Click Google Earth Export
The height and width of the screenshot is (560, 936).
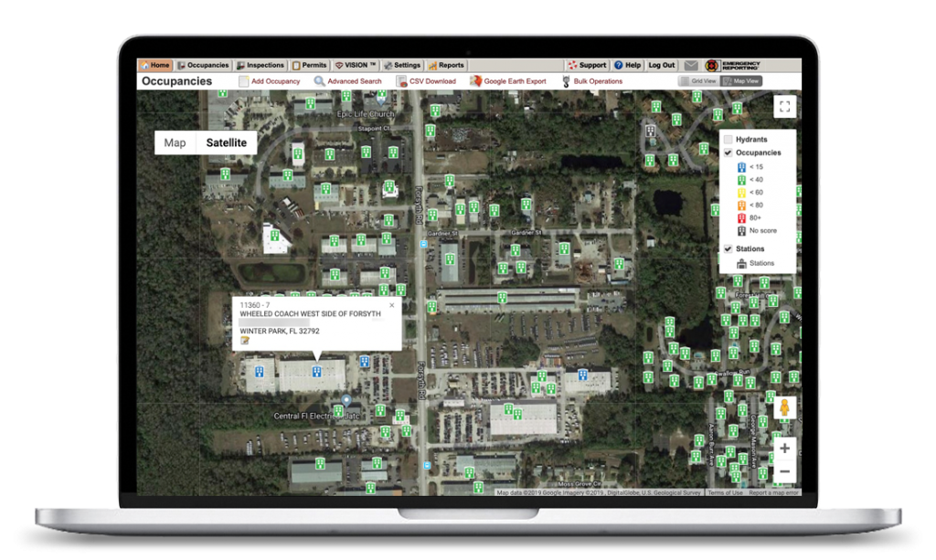coord(515,81)
